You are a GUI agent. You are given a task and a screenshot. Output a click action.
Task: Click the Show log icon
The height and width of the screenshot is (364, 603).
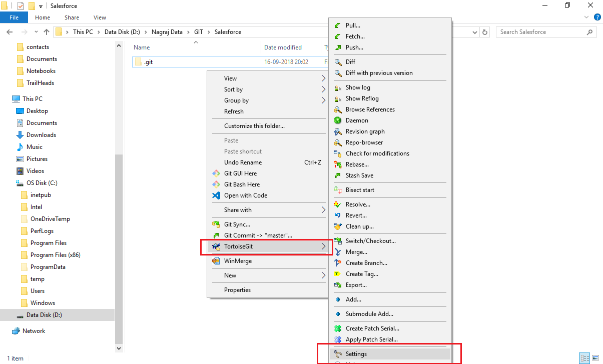point(338,87)
